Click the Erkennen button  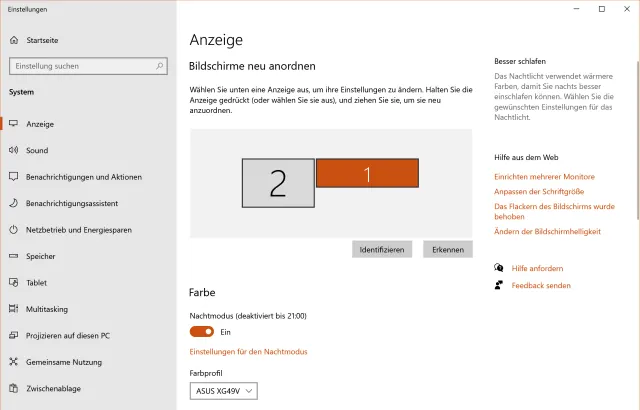pos(448,249)
